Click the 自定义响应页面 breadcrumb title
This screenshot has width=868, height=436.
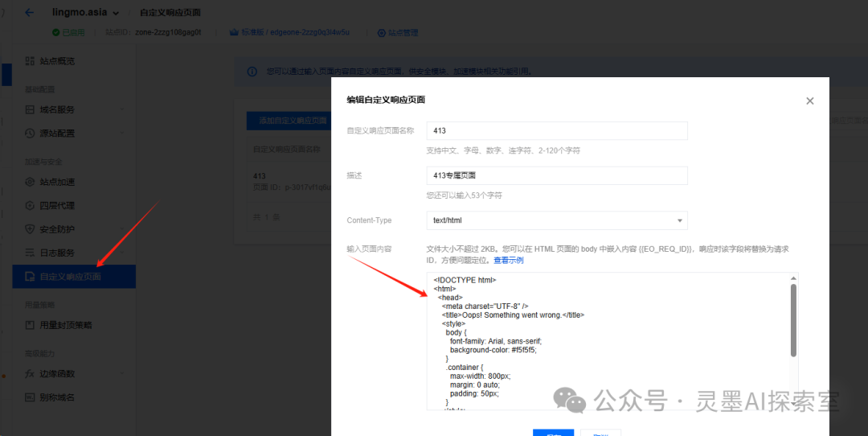click(170, 12)
